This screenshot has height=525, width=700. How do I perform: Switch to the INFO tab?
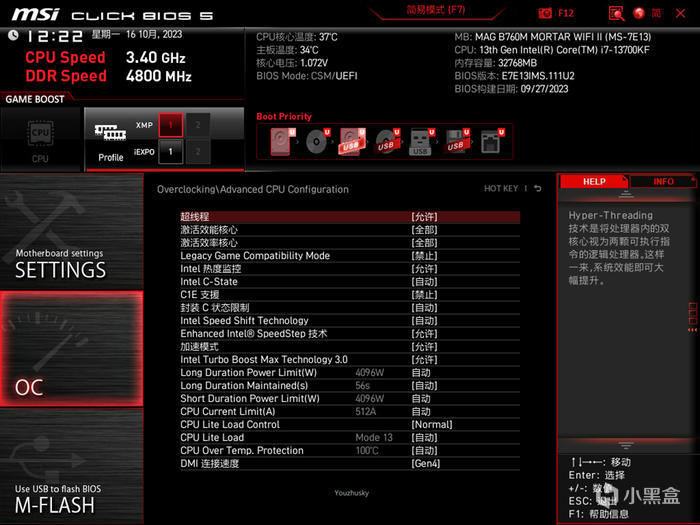663,181
